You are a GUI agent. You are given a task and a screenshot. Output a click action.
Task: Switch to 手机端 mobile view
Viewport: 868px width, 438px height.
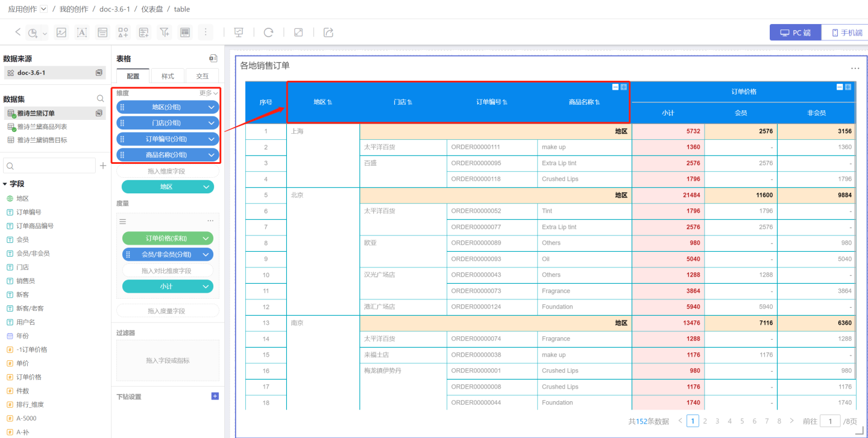point(844,33)
